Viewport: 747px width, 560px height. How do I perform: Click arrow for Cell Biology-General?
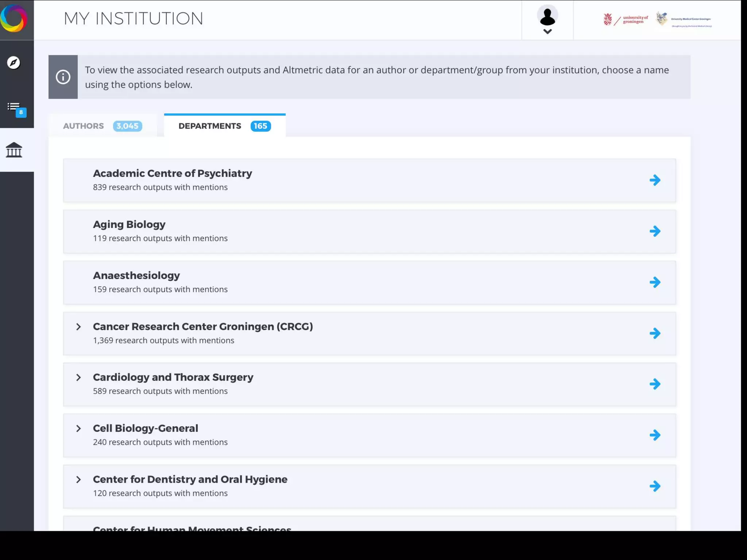[655, 435]
